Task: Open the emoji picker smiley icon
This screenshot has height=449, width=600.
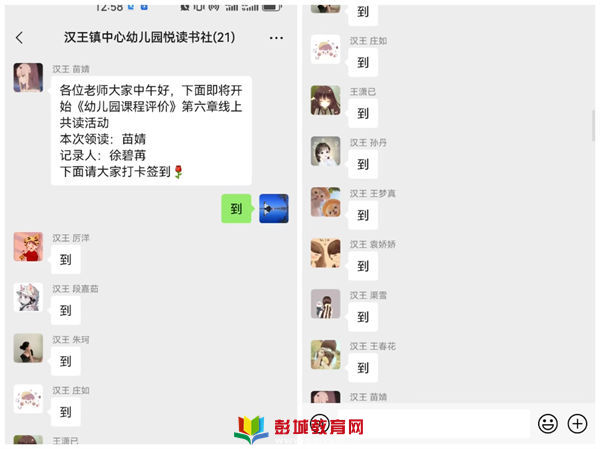Action: (548, 424)
